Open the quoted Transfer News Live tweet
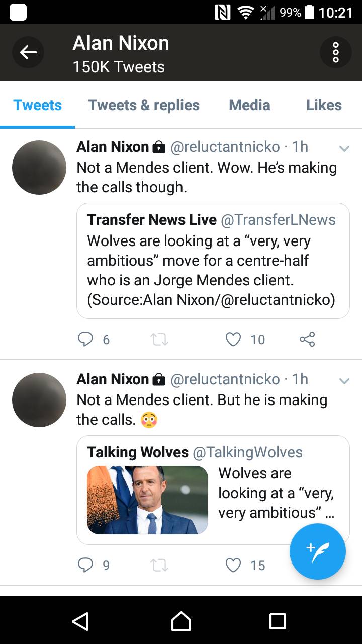This screenshot has width=362, height=644. click(x=213, y=261)
